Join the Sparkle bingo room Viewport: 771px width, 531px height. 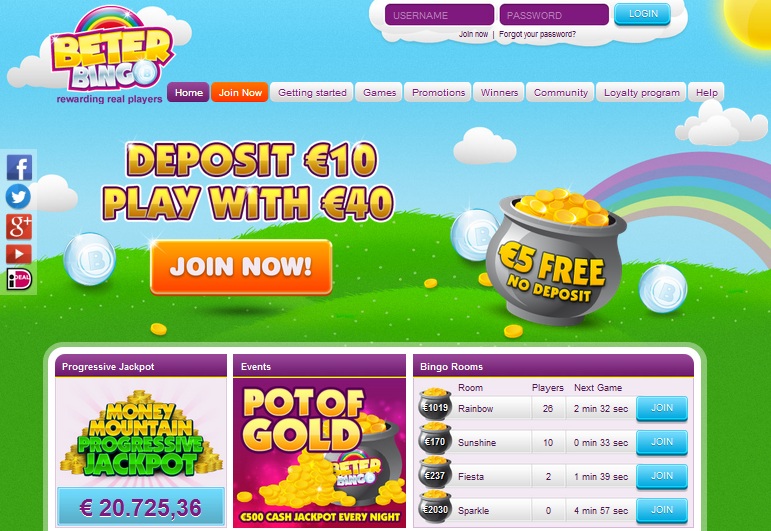click(661, 510)
